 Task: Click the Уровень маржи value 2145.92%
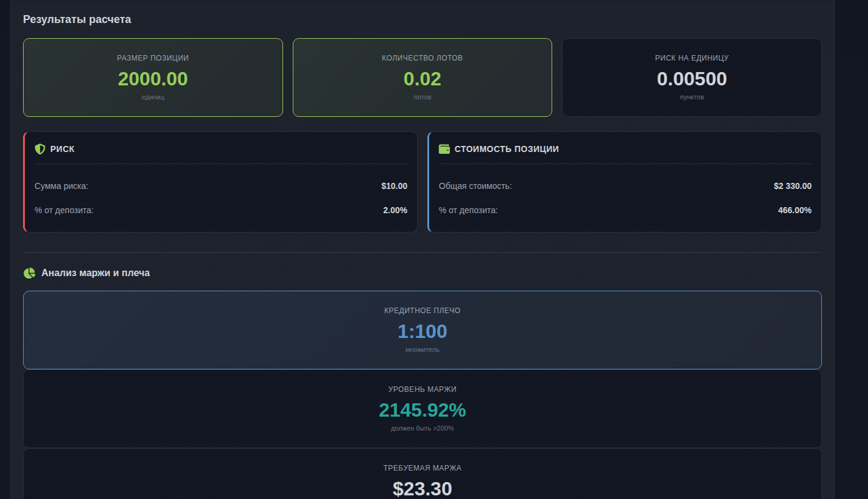(x=422, y=410)
